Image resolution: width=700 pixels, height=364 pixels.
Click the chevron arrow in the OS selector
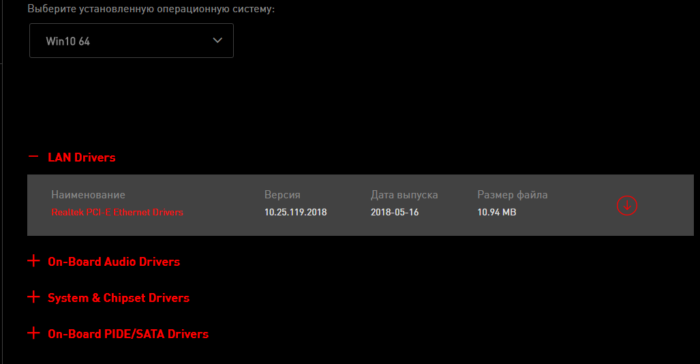tap(217, 41)
